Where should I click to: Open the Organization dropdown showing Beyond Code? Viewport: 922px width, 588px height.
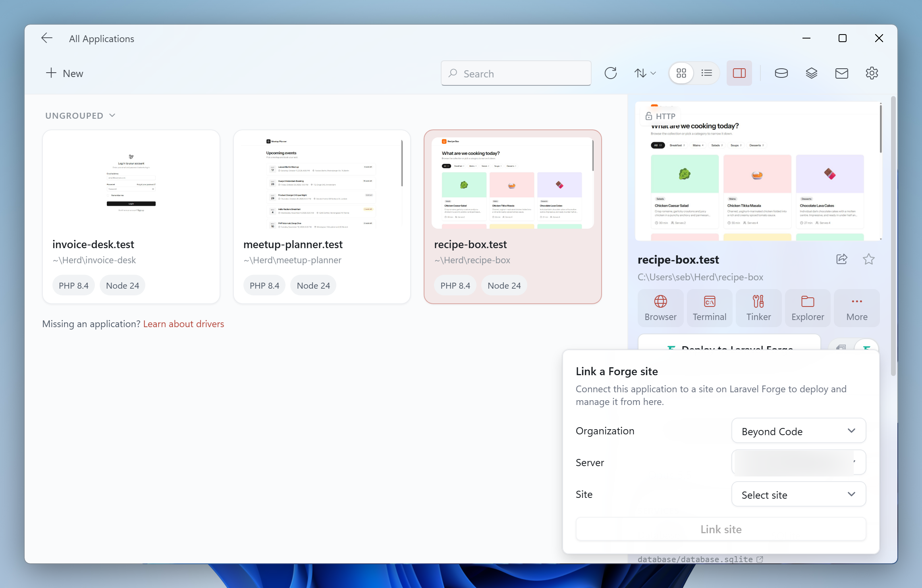tap(799, 431)
